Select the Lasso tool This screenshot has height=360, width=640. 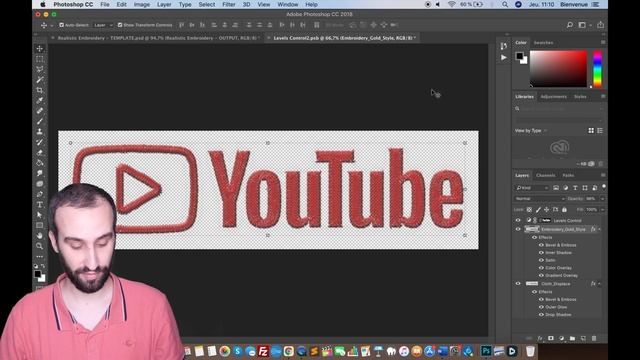point(40,69)
